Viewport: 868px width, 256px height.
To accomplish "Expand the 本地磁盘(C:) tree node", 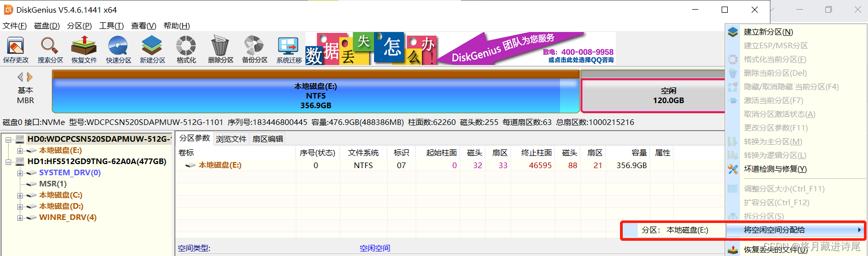I will [20, 195].
